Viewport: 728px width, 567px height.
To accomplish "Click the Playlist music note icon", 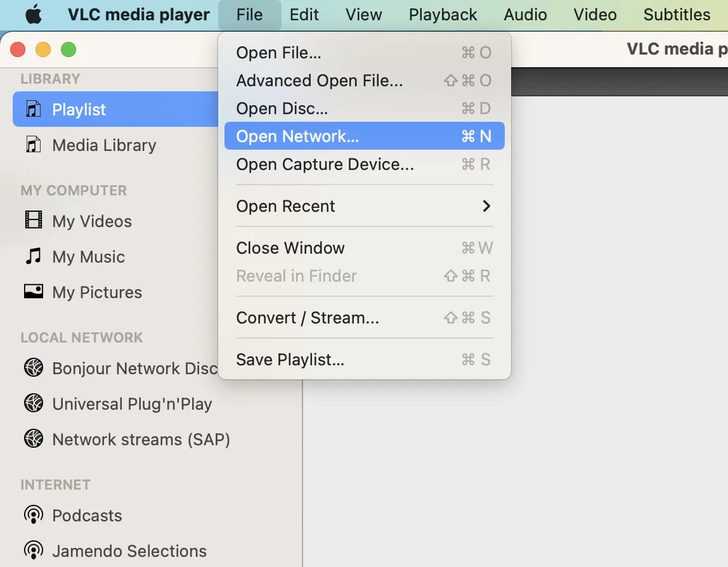I will [x=34, y=109].
